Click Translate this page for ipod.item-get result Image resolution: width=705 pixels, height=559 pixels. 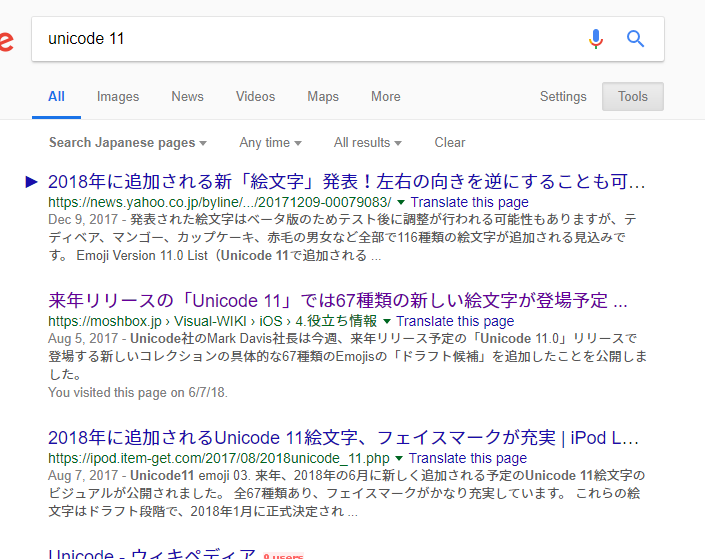coord(468,458)
